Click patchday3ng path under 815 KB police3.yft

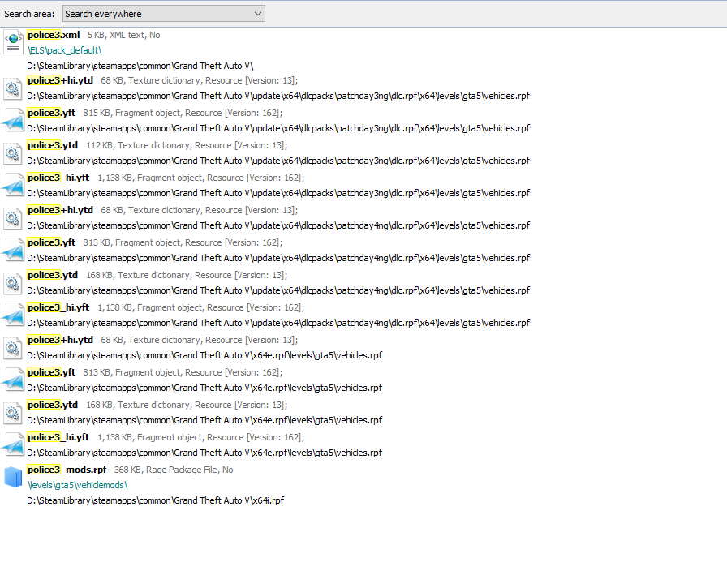tap(278, 128)
